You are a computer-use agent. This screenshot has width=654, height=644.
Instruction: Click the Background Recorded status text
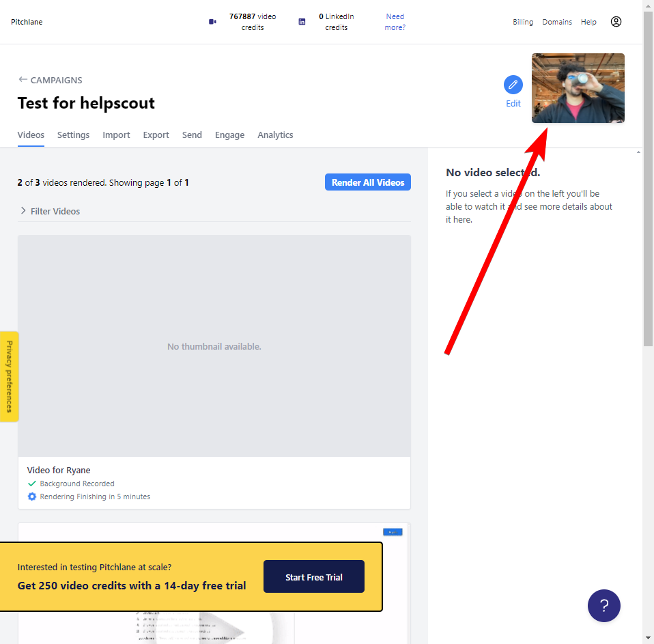point(77,484)
